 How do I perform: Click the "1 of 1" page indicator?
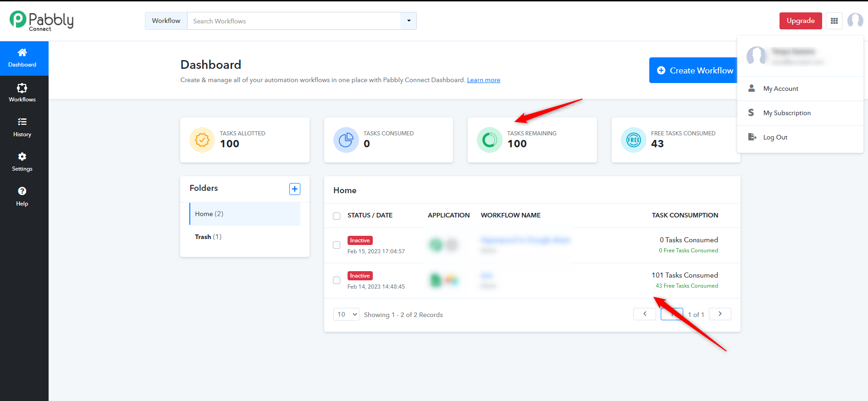(x=696, y=315)
